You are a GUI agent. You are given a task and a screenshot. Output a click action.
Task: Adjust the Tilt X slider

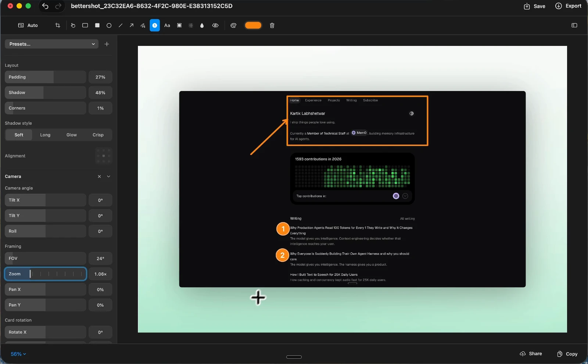46,200
